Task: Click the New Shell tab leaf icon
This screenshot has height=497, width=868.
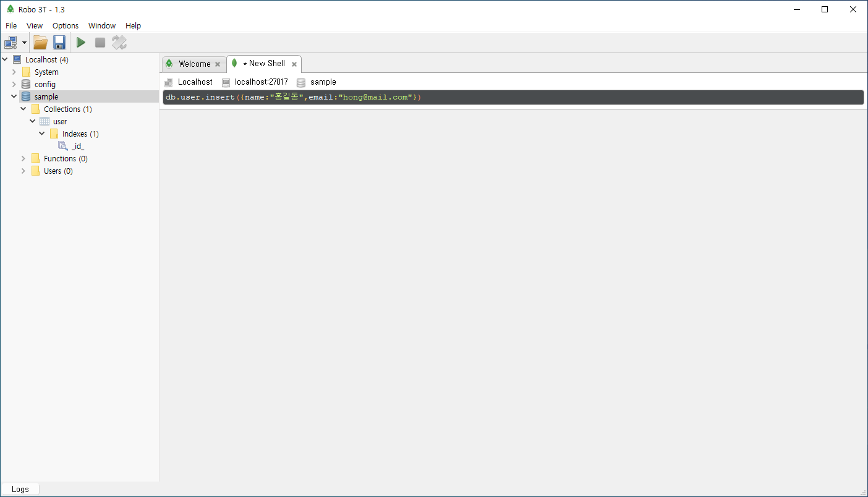Action: (234, 63)
